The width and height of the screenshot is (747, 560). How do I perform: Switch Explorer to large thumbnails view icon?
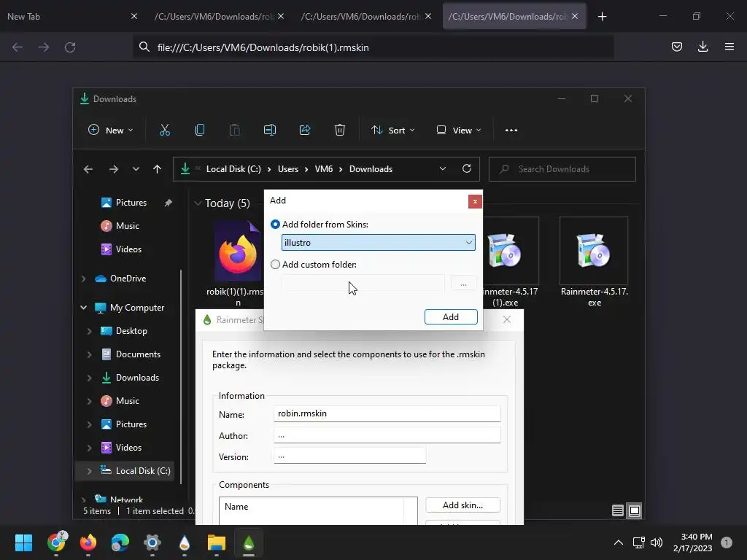(x=635, y=510)
